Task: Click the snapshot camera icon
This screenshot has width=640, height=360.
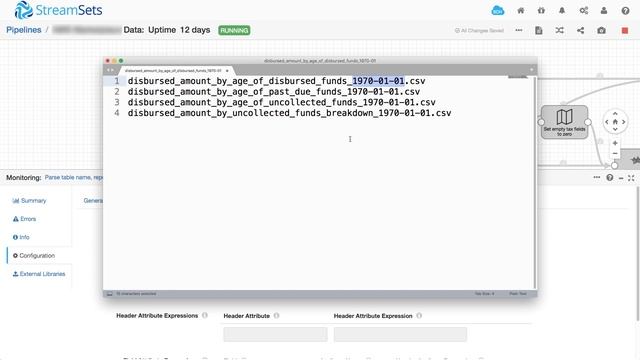Action: point(601,30)
